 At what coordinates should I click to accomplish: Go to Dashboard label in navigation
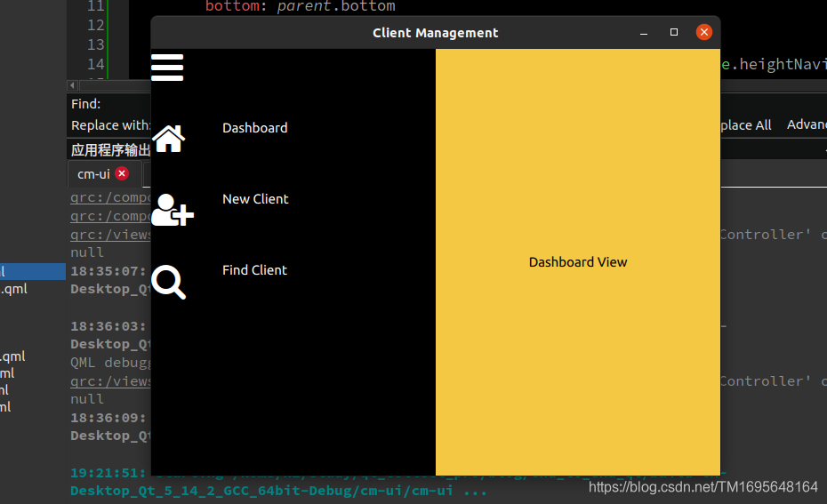pyautogui.click(x=254, y=128)
